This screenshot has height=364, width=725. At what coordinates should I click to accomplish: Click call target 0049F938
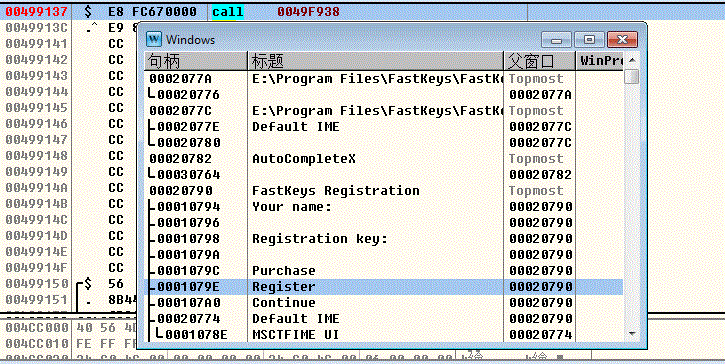click(x=308, y=12)
